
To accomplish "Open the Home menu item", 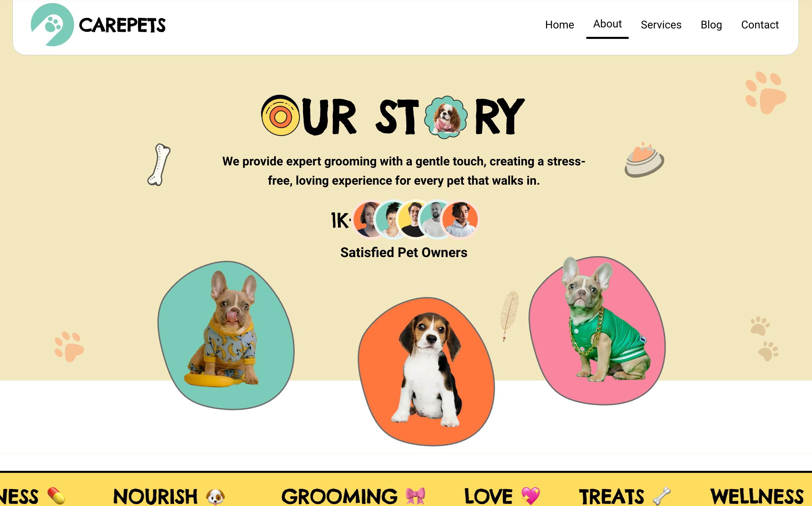I will coord(560,25).
